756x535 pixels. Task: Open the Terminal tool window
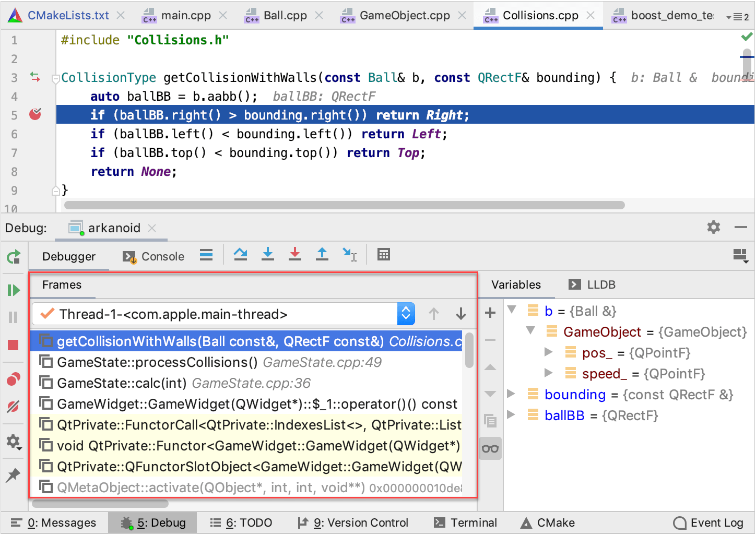point(466,522)
